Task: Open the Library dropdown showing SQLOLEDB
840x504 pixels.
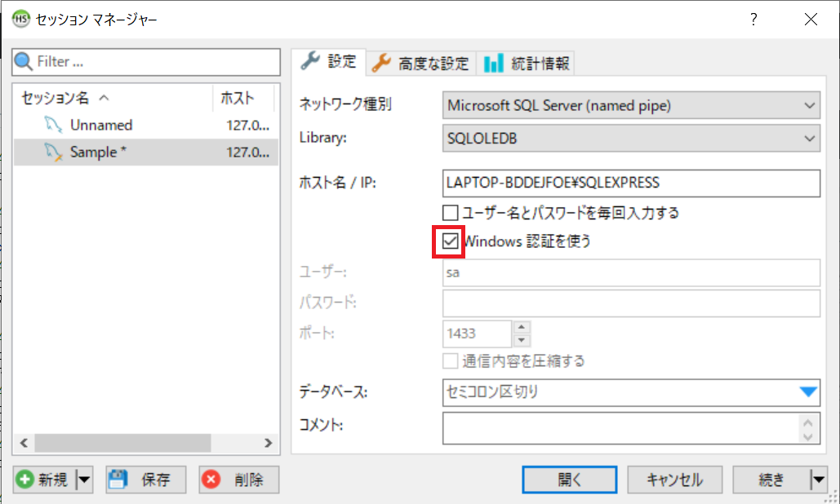Action: 631,138
